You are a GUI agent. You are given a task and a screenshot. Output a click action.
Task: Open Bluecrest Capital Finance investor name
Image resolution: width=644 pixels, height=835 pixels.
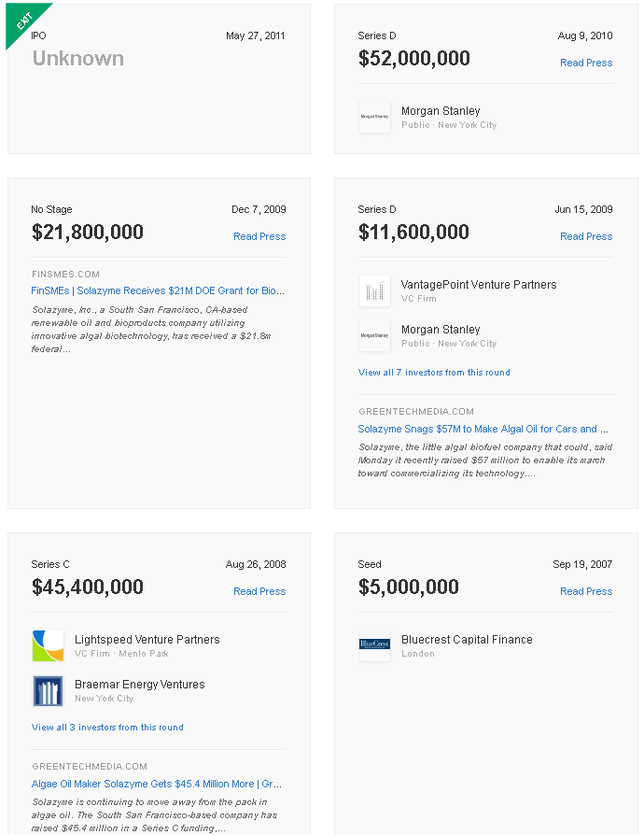click(x=467, y=639)
